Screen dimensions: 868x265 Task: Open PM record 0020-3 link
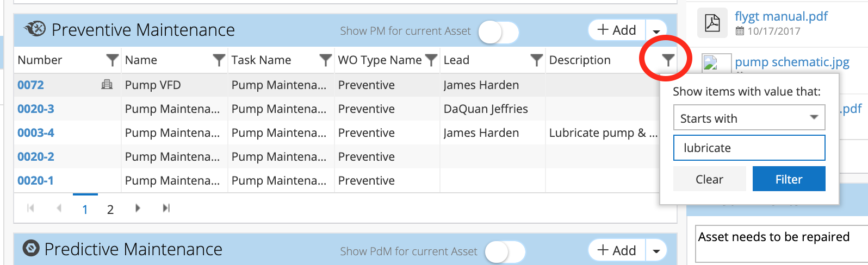pos(36,109)
